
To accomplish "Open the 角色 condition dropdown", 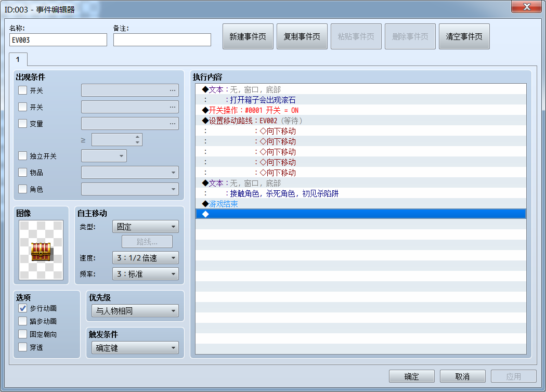I will coord(130,189).
